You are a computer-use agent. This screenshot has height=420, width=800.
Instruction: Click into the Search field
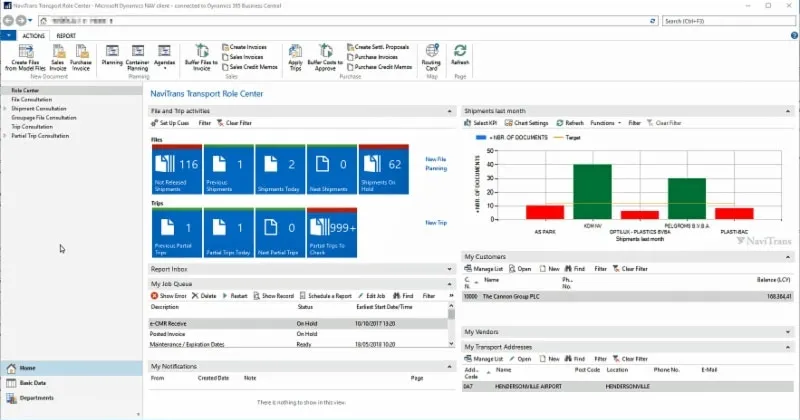(729, 21)
